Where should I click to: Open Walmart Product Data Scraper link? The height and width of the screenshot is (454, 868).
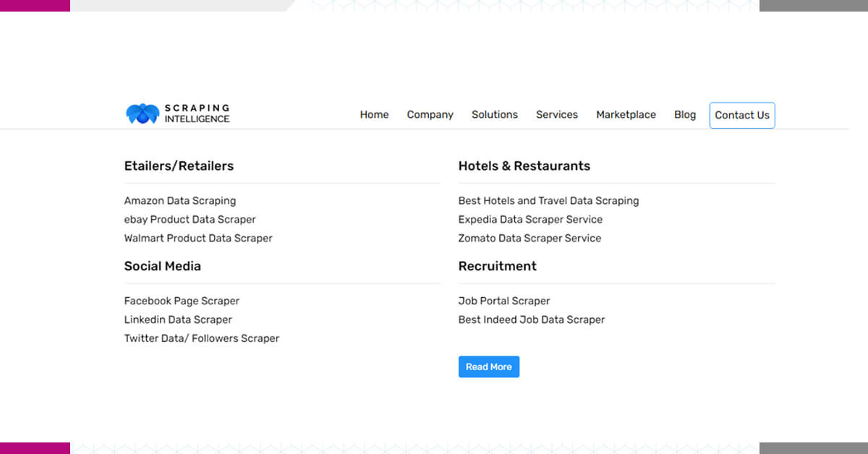(x=198, y=238)
